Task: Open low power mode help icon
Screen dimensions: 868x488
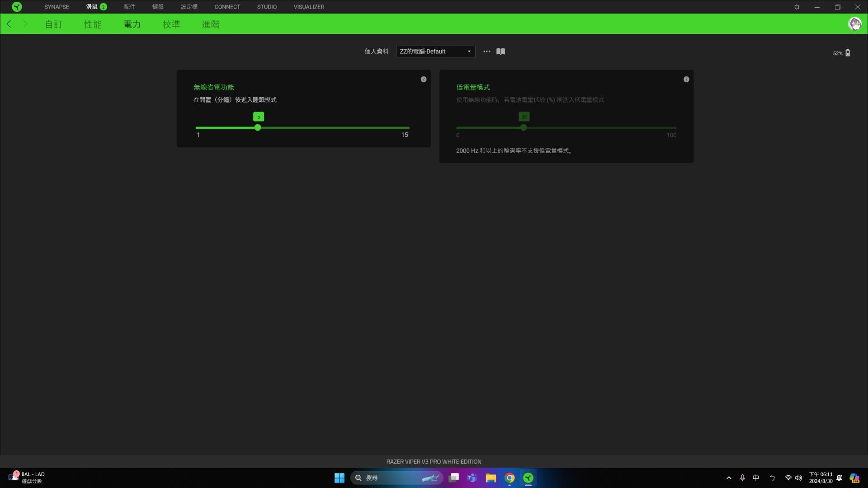Action: (686, 79)
